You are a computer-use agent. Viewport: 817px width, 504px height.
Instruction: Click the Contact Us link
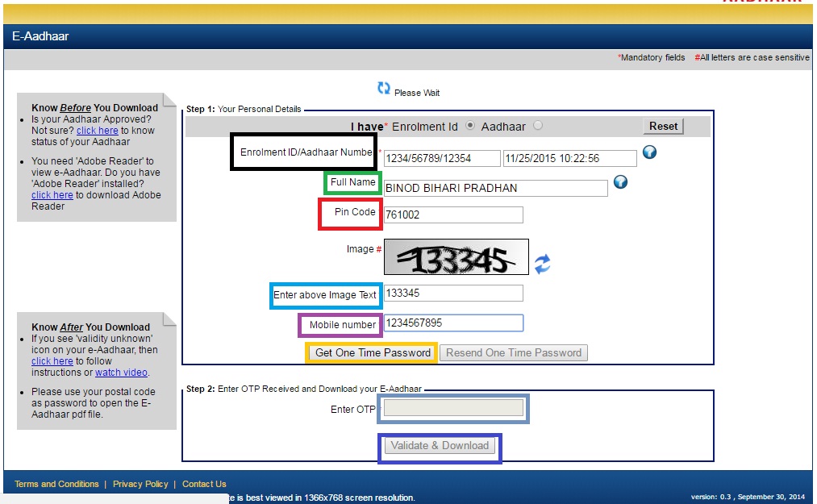pyautogui.click(x=204, y=484)
